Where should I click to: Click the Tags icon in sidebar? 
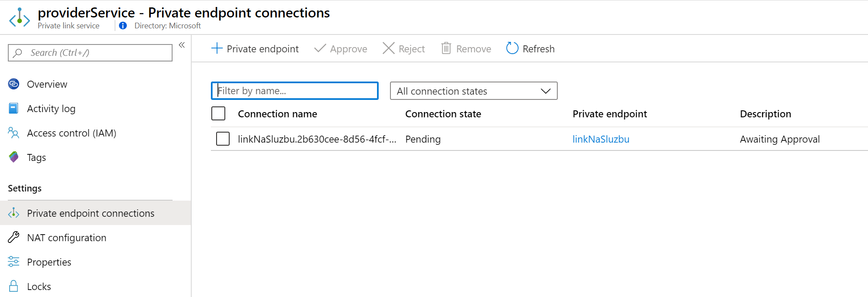pos(14,157)
